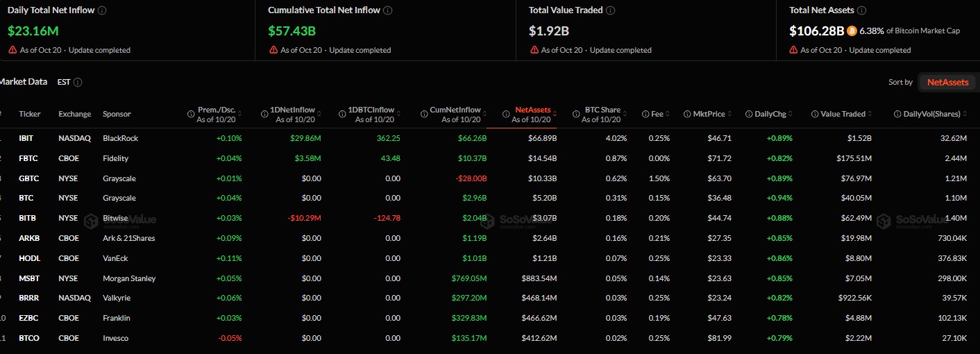This screenshot has width=980, height=354.
Task: Open the MSBT ticker row
Action: click(x=29, y=278)
